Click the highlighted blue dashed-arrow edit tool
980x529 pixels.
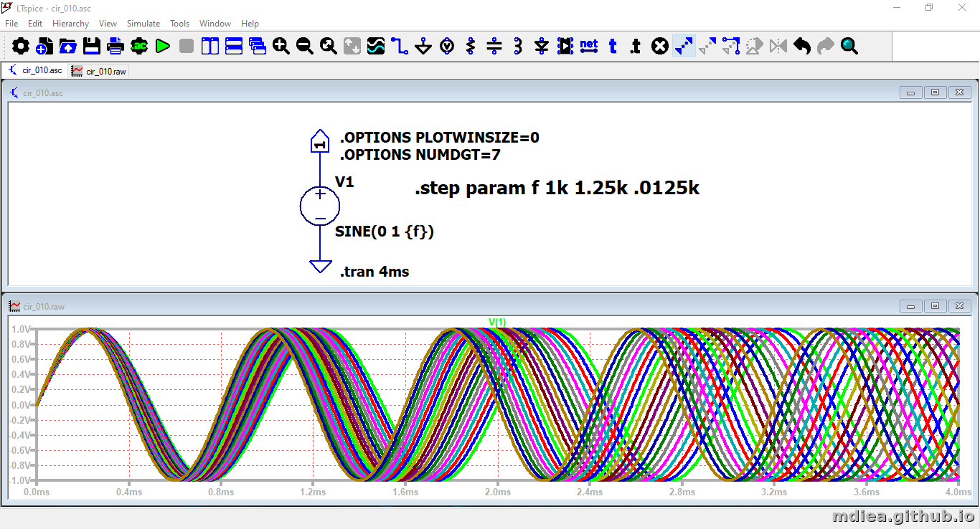[x=684, y=47]
